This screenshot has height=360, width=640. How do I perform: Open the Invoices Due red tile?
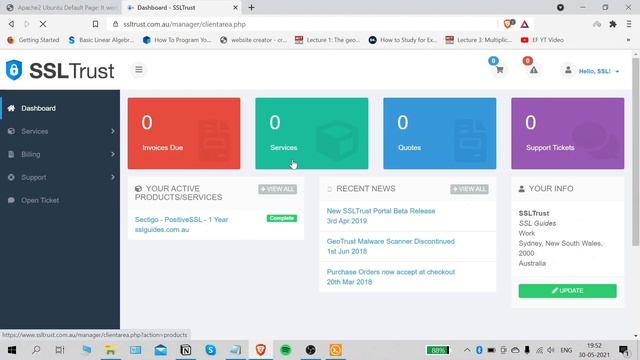coord(184,133)
